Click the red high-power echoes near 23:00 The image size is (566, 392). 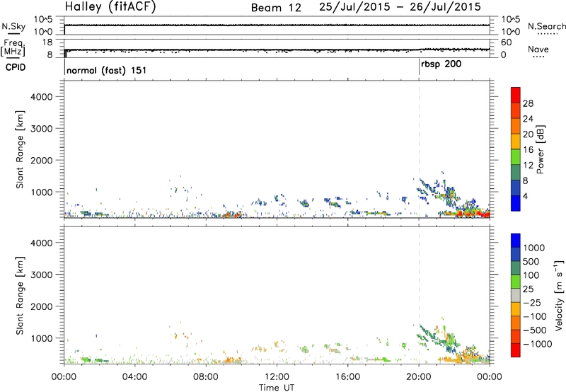[x=473, y=214]
